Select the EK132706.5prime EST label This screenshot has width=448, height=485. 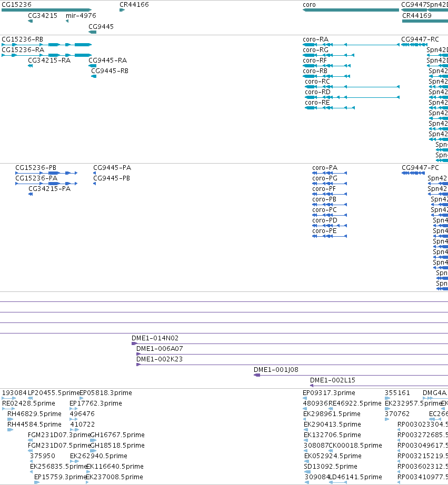pyautogui.click(x=332, y=435)
